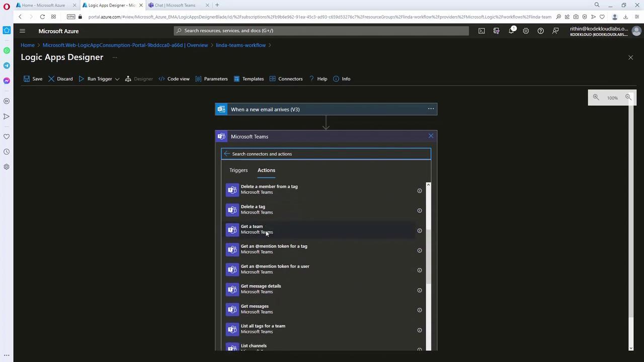Click back arrow in connector search box
This screenshot has height=362, width=644.
pyautogui.click(x=227, y=154)
